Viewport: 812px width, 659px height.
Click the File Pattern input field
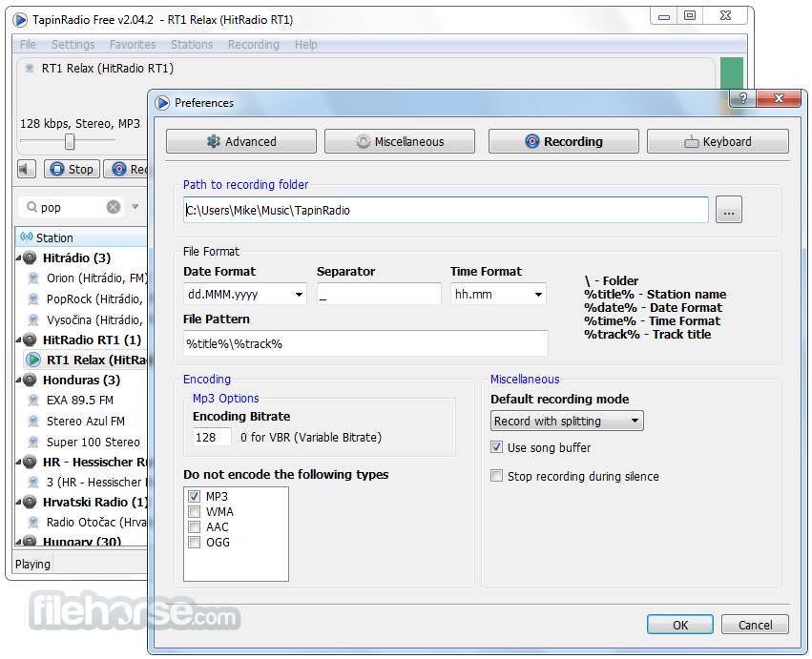tap(365, 343)
